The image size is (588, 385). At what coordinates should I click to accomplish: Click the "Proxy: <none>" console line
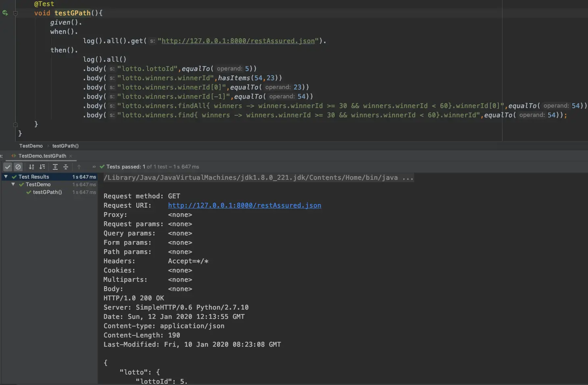pyautogui.click(x=148, y=214)
